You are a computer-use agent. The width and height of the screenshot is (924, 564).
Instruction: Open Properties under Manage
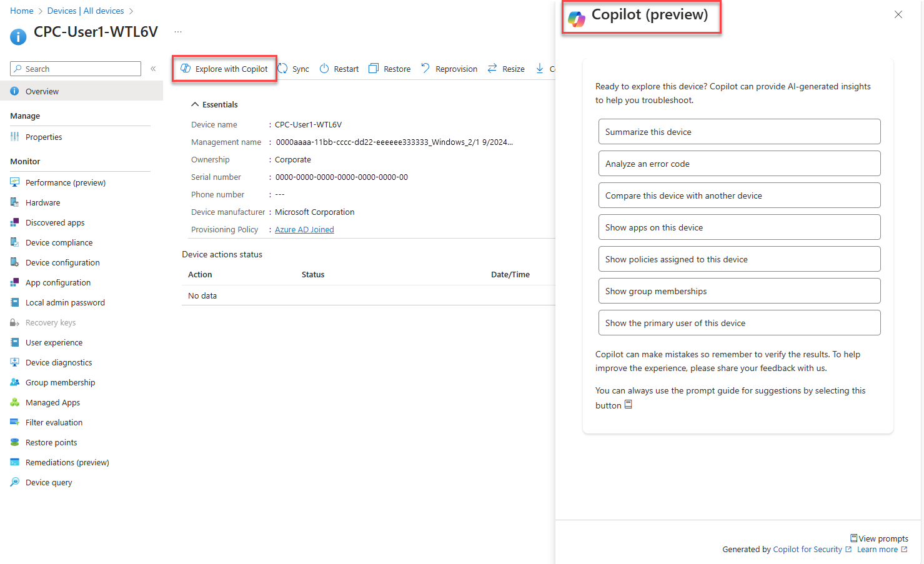click(x=44, y=137)
